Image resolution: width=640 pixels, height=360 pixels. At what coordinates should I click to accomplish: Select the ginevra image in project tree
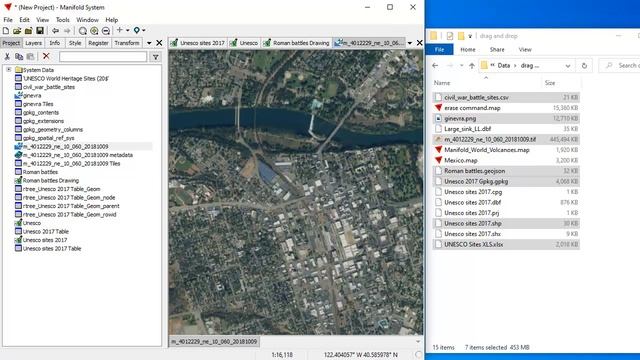(28, 96)
